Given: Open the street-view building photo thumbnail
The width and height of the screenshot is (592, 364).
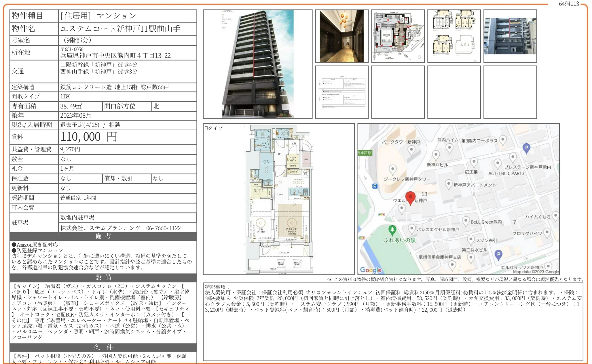Looking at the screenshot, I should click(510, 36).
